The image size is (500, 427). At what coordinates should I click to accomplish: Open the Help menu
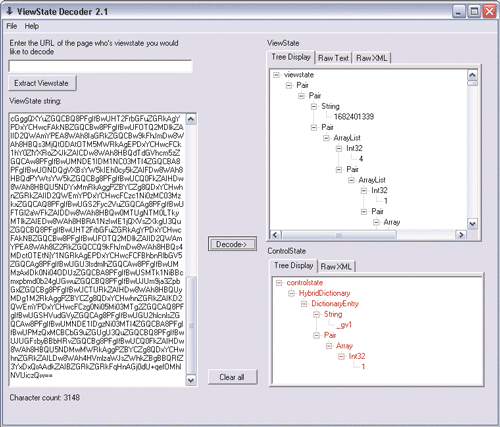tap(32, 26)
